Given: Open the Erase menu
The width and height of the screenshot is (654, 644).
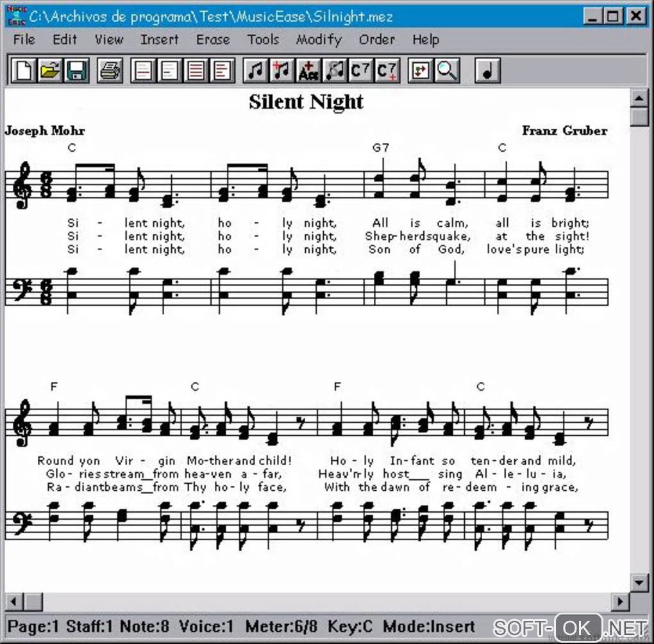Looking at the screenshot, I should coord(213,40).
